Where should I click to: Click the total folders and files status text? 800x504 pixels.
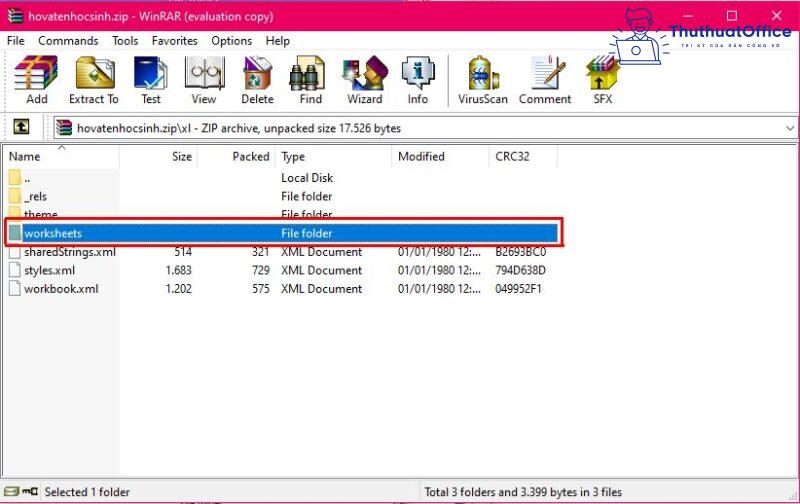tap(523, 492)
